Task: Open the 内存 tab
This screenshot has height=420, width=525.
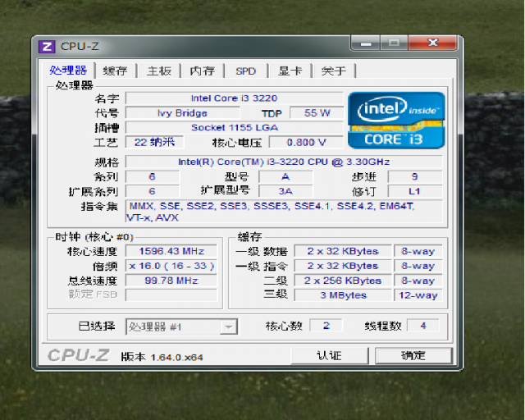Action: point(203,71)
